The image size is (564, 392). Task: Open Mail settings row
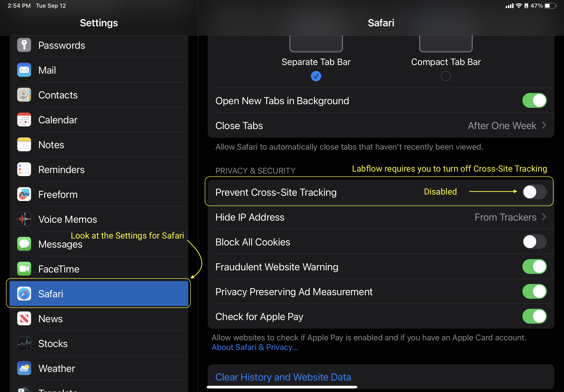99,70
